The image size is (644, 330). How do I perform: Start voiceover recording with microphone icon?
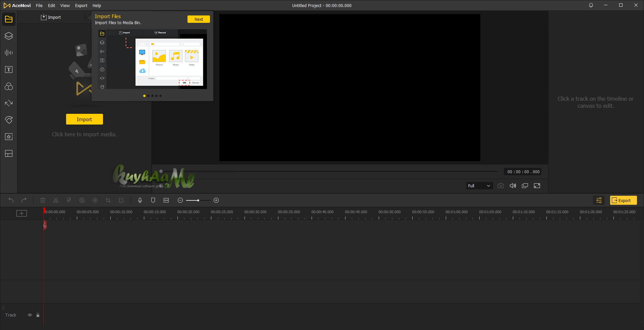[x=140, y=200]
